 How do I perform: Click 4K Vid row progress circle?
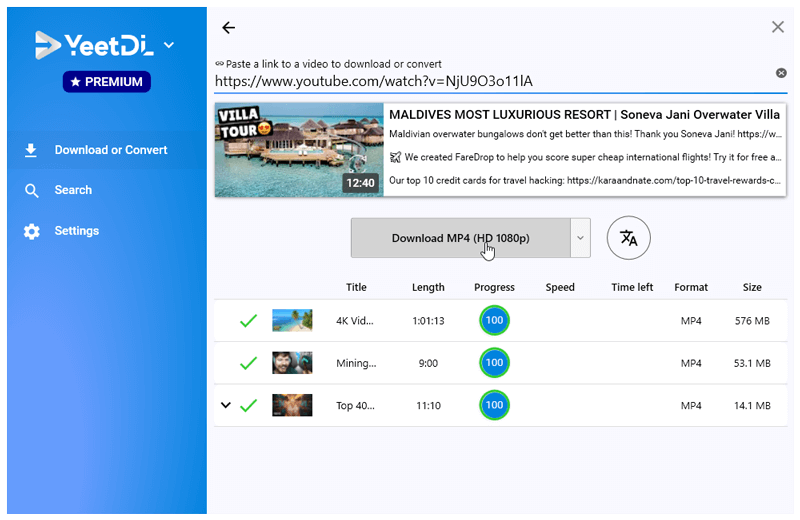coord(494,320)
